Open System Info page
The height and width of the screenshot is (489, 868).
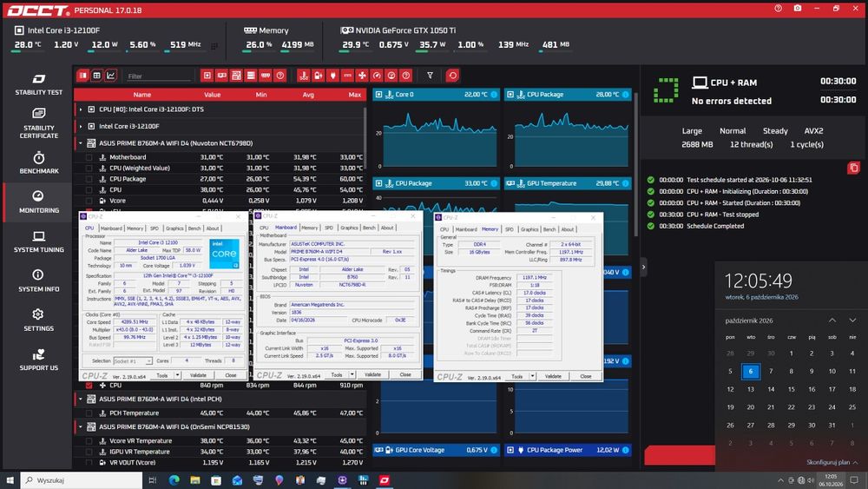point(38,281)
